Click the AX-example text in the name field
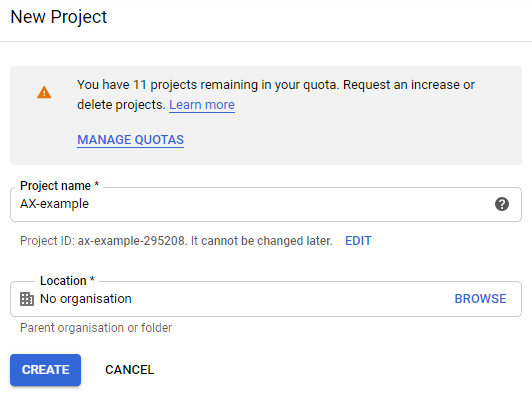 (54, 204)
